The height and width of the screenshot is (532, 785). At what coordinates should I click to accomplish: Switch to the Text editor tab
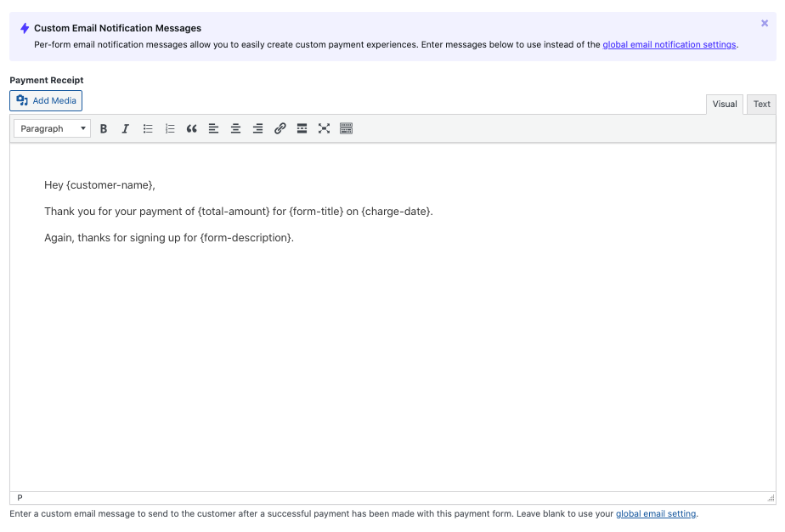click(x=761, y=105)
